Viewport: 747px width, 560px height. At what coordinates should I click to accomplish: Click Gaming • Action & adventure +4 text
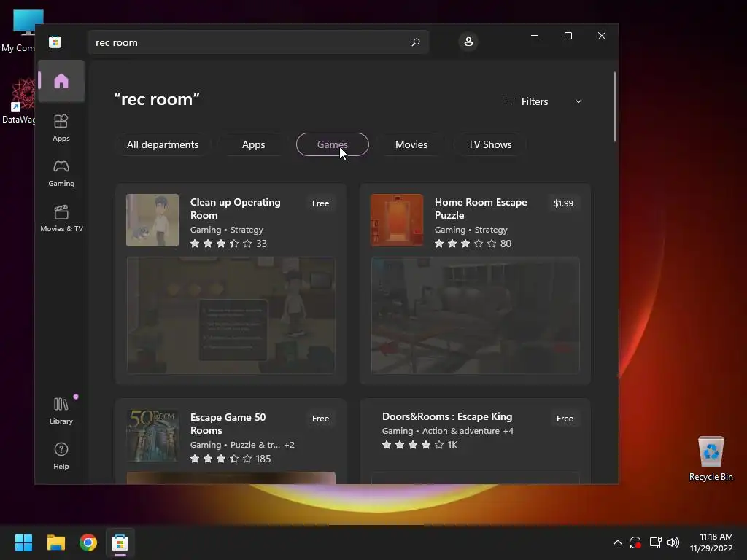point(448,431)
